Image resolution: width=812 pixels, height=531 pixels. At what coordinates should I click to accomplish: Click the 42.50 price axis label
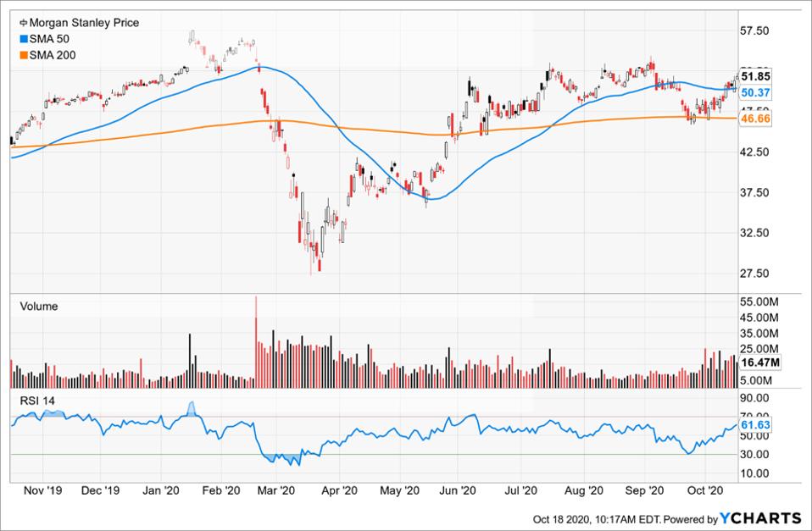(x=754, y=152)
